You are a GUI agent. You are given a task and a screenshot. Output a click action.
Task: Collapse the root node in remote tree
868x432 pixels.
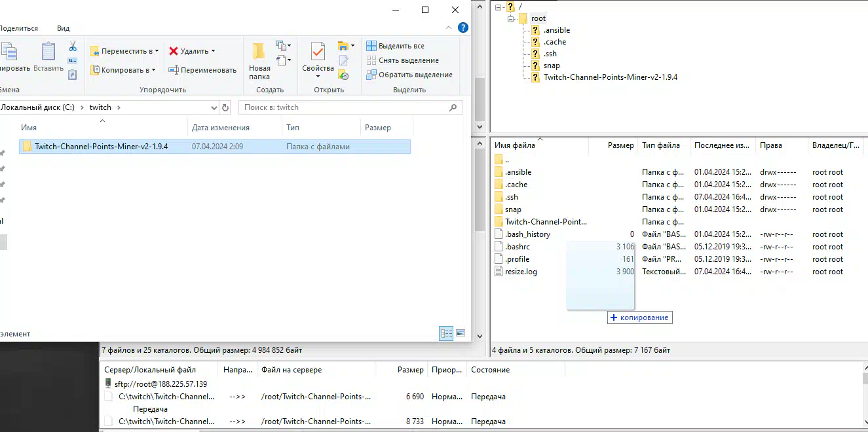(x=510, y=18)
